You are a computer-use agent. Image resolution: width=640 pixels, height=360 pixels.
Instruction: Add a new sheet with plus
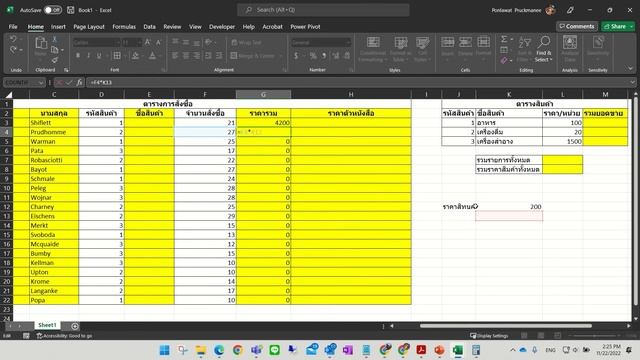pos(75,326)
